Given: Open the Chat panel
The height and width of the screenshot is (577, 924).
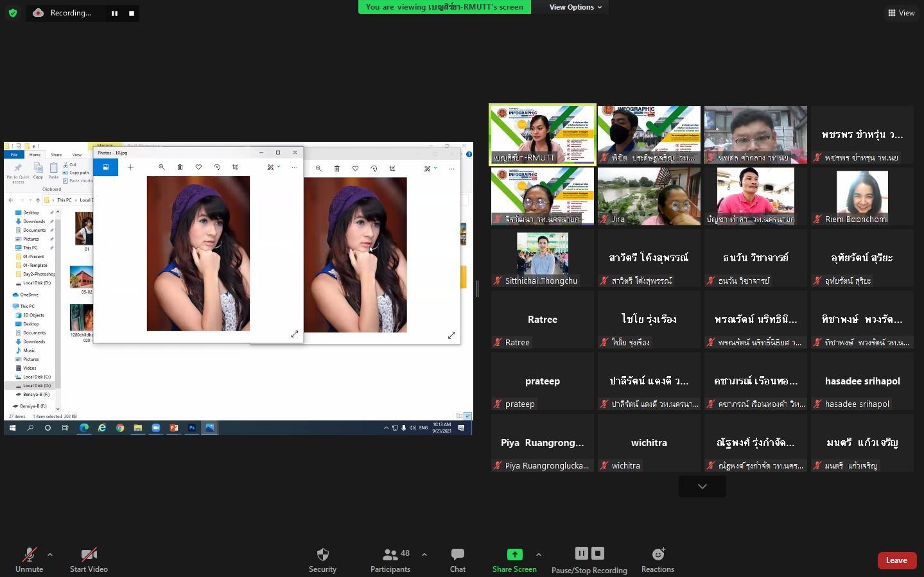Looking at the screenshot, I should (458, 560).
